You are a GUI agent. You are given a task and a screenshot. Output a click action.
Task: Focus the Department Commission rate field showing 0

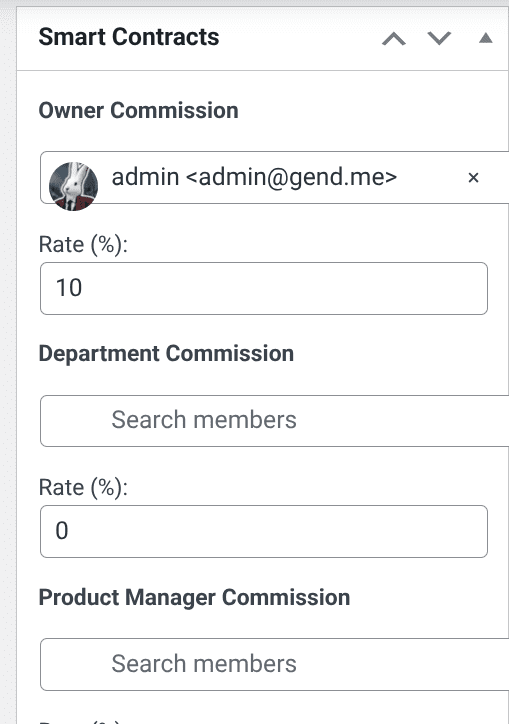pyautogui.click(x=264, y=531)
